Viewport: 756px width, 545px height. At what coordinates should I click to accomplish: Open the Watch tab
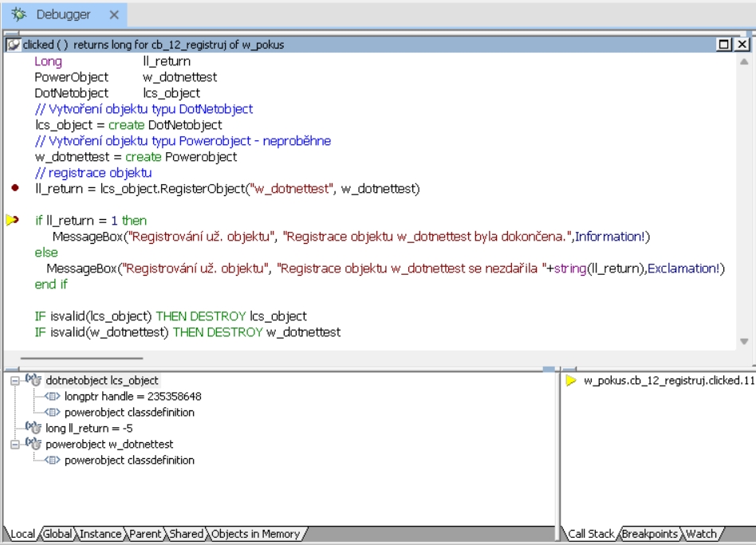pos(702,534)
